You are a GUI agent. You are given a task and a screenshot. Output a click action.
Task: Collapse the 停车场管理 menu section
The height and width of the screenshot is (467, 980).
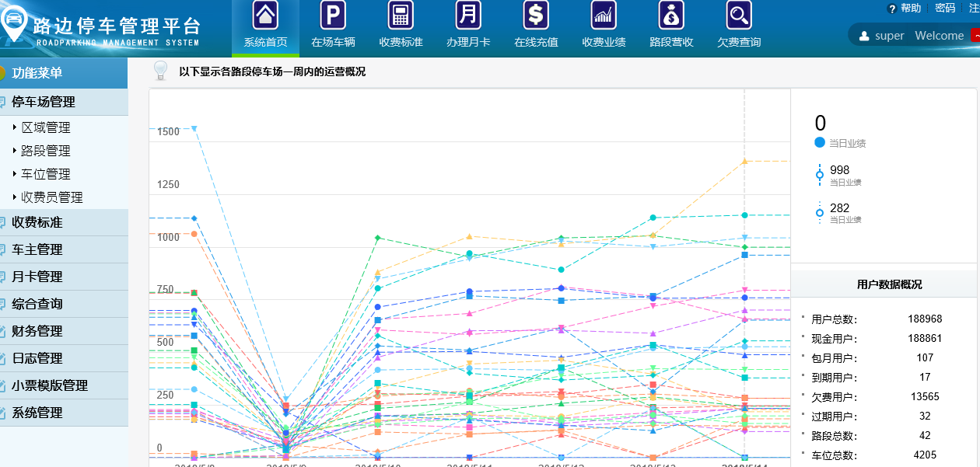[44, 102]
